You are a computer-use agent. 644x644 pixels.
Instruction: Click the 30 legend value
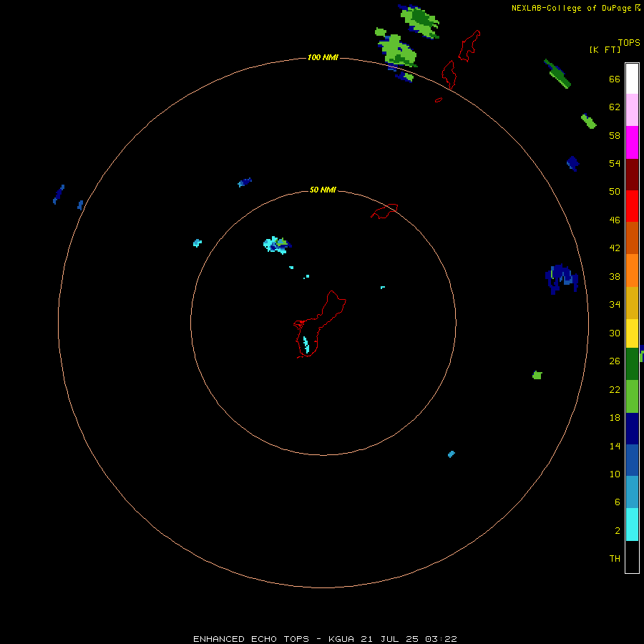[615, 333]
